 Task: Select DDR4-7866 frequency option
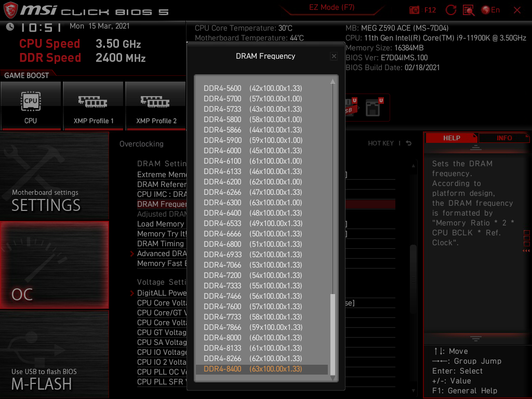262,327
